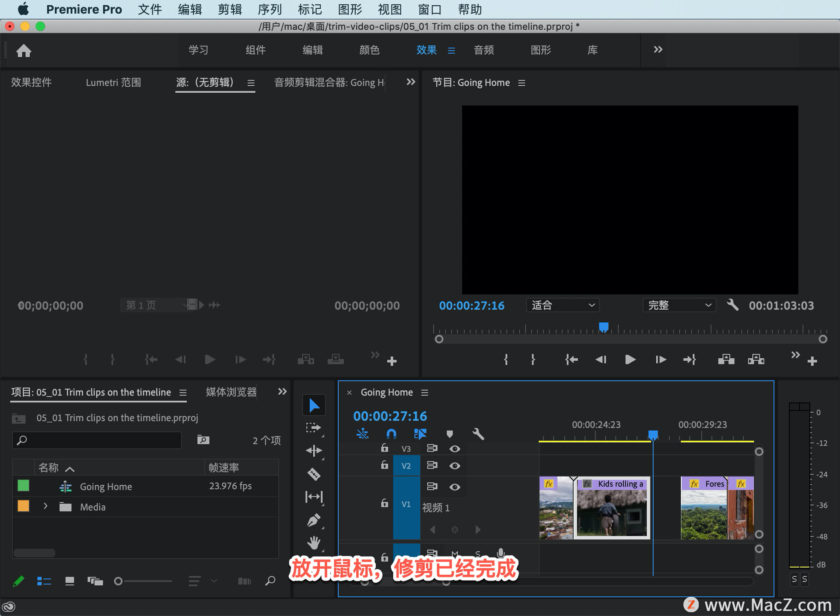Select the Razor tool

pyautogui.click(x=314, y=474)
